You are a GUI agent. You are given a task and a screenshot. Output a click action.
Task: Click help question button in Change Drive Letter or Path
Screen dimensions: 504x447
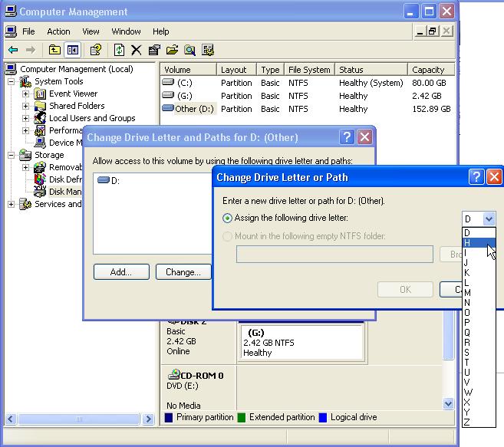pyautogui.click(x=476, y=177)
